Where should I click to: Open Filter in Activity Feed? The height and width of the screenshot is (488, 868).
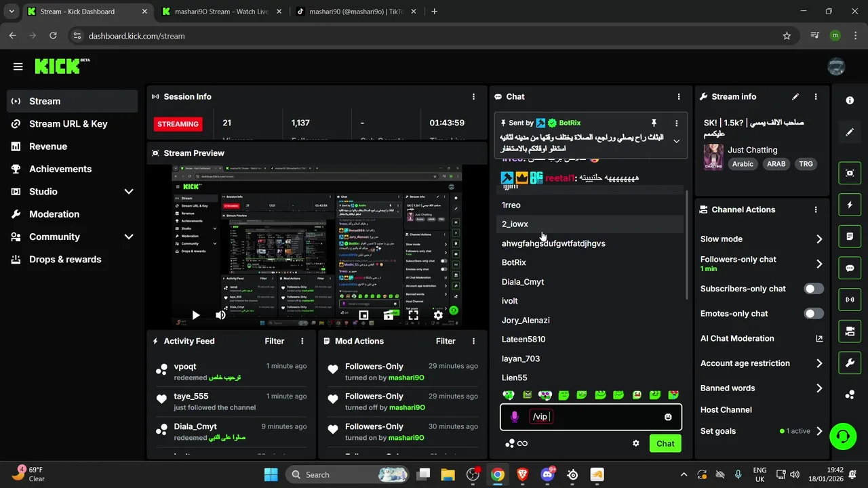(x=275, y=341)
